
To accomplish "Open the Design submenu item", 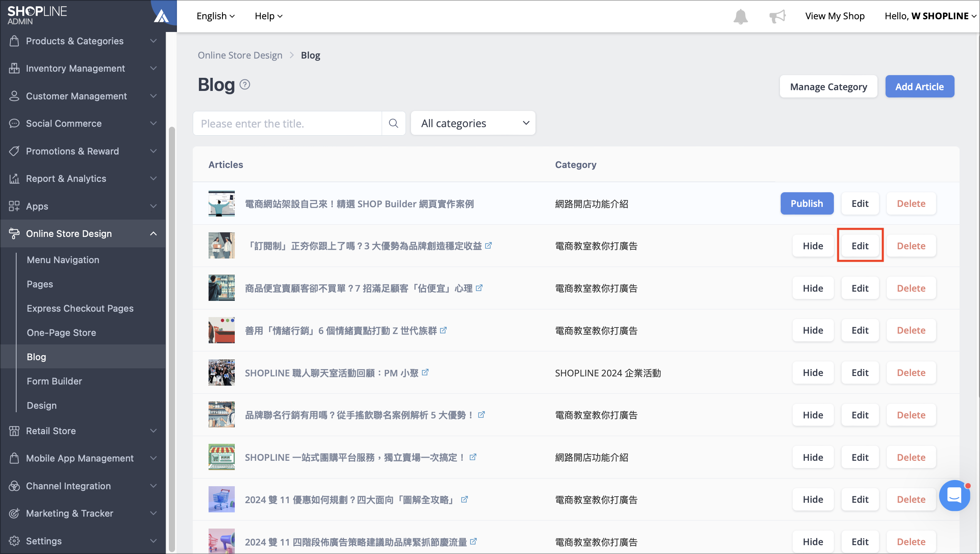I will tap(42, 405).
